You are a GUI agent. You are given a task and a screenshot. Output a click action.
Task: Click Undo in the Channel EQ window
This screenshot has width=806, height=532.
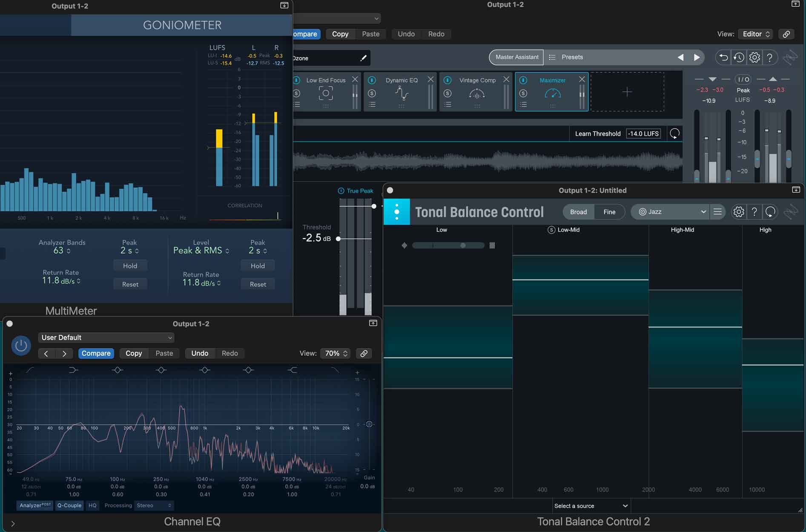pos(200,353)
